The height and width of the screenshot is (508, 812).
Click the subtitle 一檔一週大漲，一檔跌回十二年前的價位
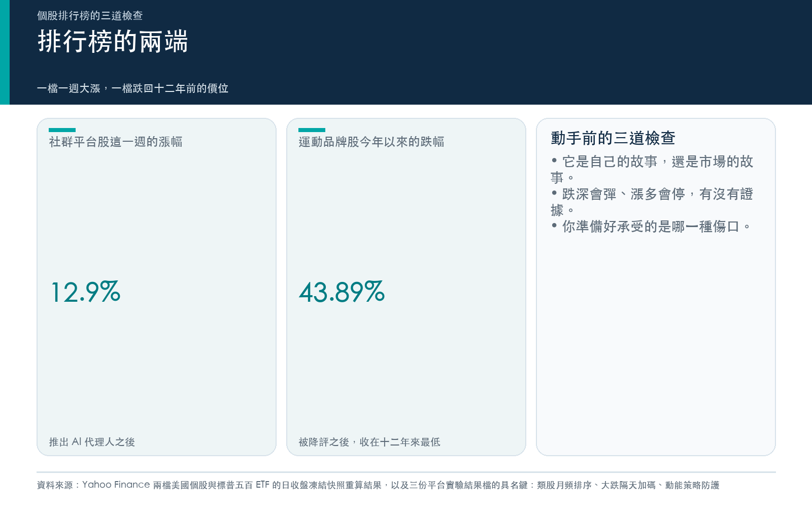tap(132, 88)
